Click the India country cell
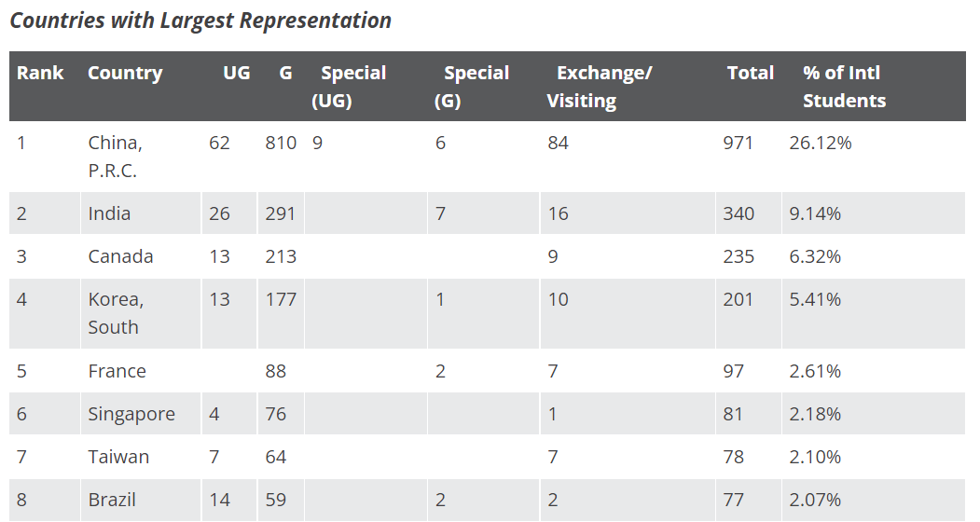This screenshot has width=980, height=522. click(x=109, y=213)
